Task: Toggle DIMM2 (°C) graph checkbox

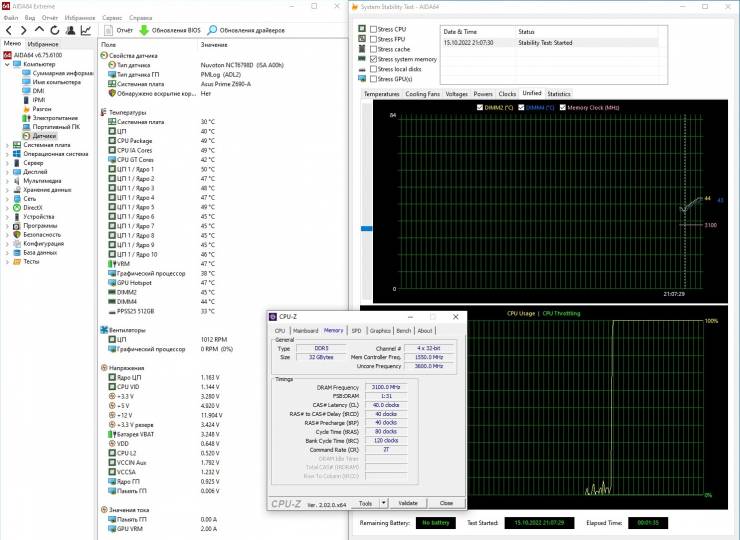Action: 480,108
